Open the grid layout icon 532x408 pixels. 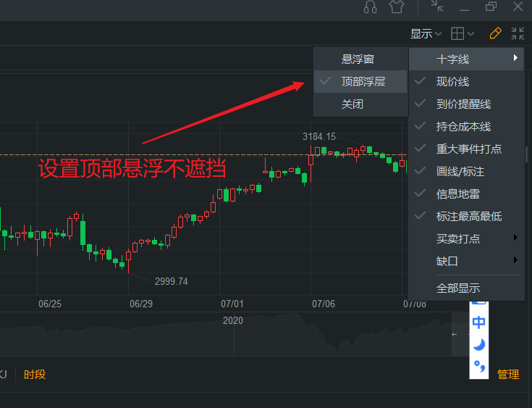pos(457,33)
